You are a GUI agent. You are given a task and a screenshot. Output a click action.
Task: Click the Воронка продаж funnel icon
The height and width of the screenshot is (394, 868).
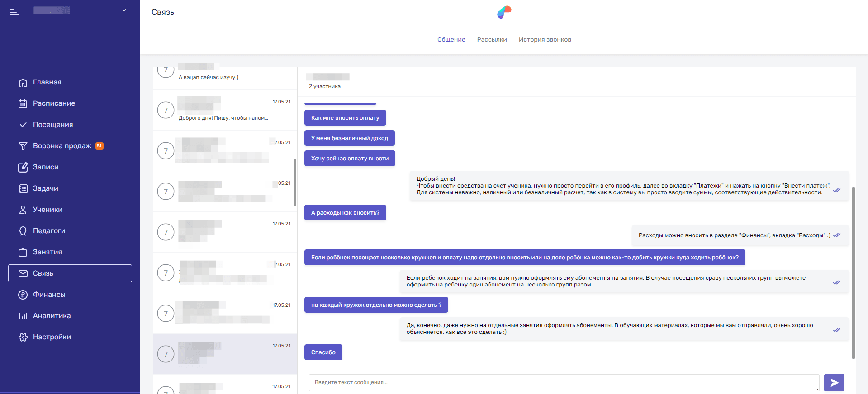23,146
